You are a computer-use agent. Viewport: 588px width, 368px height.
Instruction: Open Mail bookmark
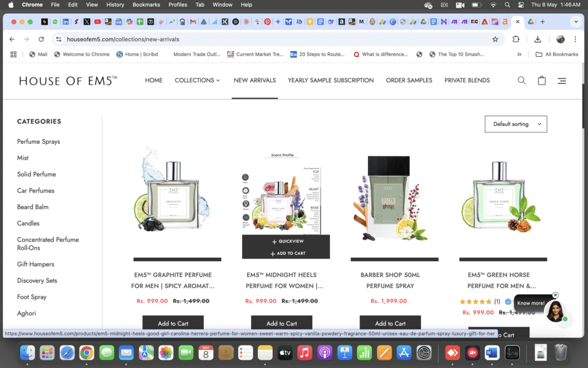coord(38,55)
